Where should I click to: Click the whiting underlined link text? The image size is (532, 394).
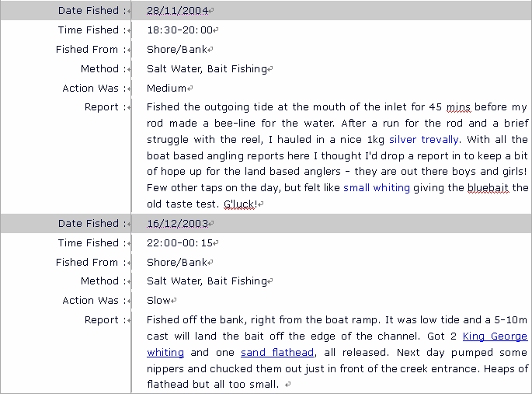tap(165, 352)
